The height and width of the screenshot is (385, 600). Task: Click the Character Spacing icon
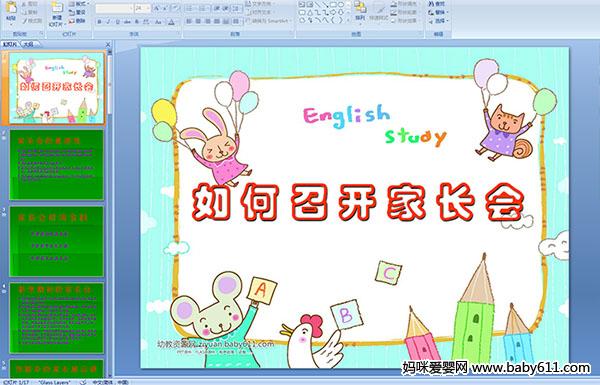point(146,22)
